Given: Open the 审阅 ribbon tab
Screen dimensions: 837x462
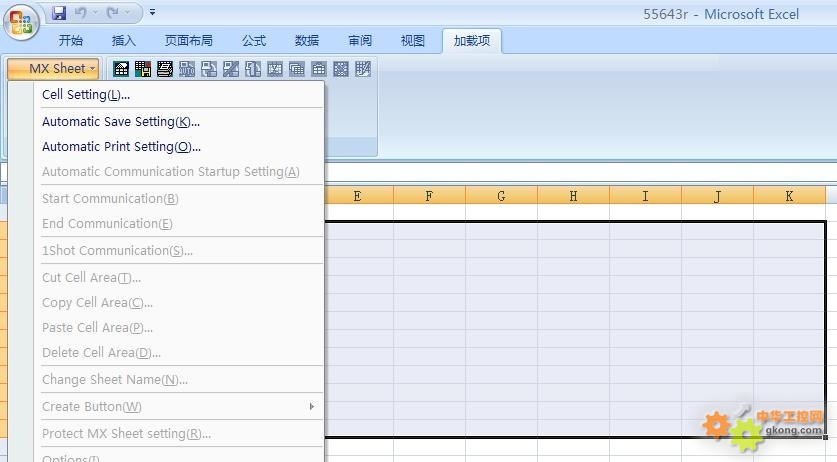Looking at the screenshot, I should (x=360, y=41).
